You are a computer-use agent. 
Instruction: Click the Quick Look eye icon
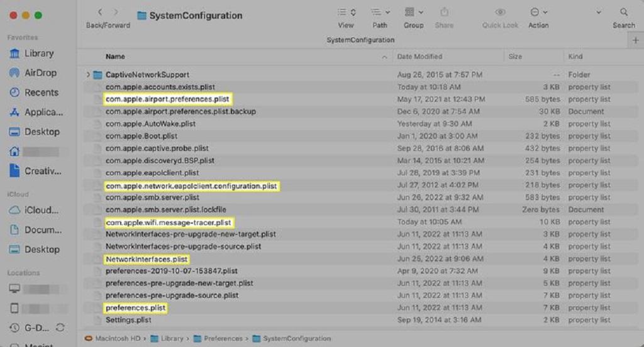click(x=500, y=13)
